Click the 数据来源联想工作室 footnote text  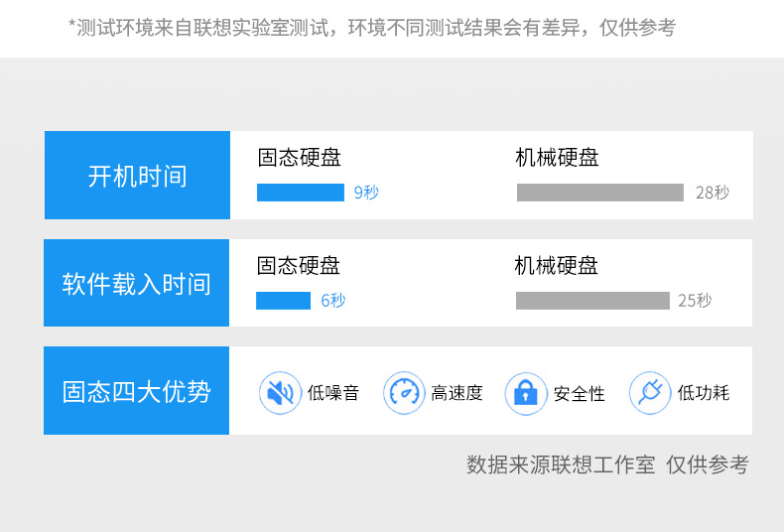pos(561,465)
